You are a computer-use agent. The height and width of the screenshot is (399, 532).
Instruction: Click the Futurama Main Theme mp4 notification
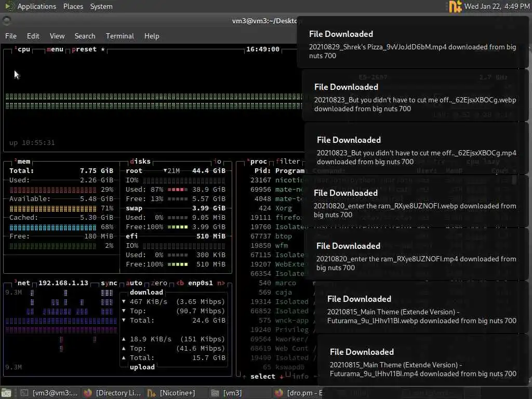coord(423,360)
